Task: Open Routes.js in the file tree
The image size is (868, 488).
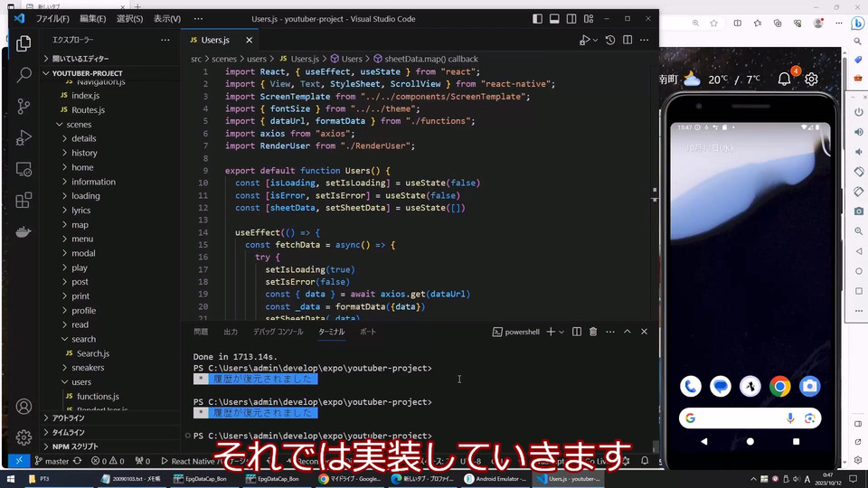Action: [x=88, y=109]
